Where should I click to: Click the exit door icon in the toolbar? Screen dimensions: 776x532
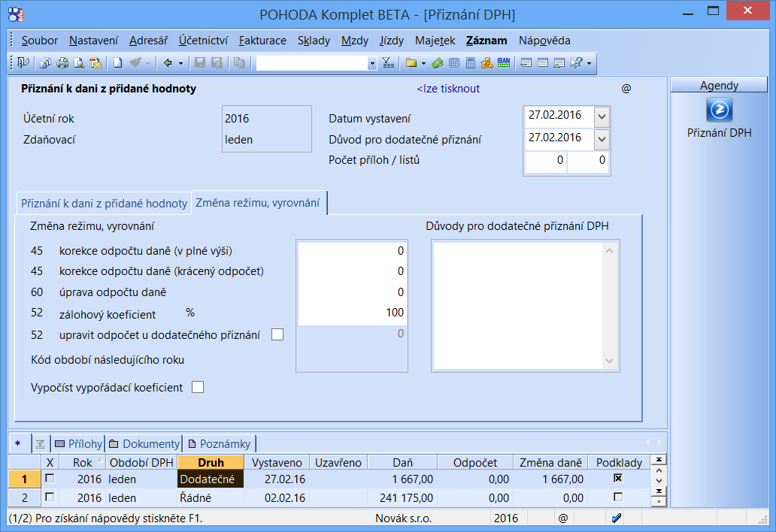click(x=23, y=63)
